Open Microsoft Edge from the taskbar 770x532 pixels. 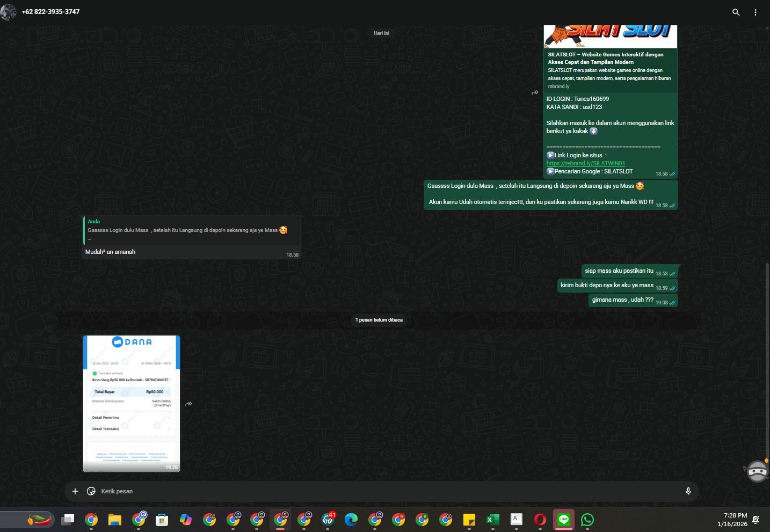pos(351,520)
